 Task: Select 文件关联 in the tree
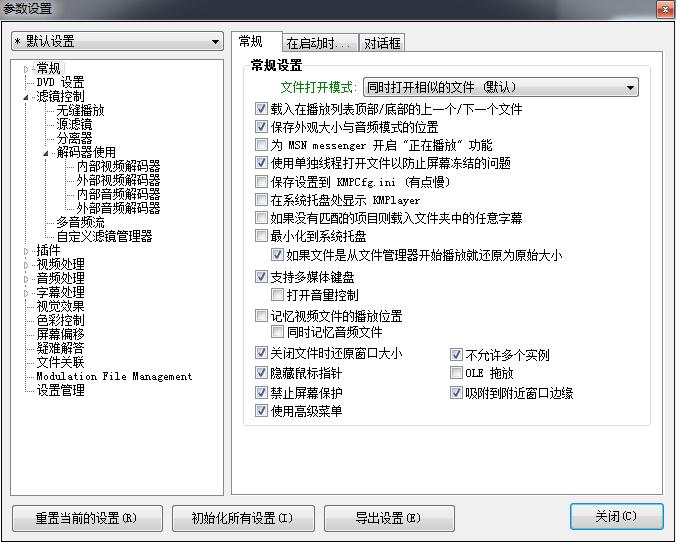click(60, 362)
